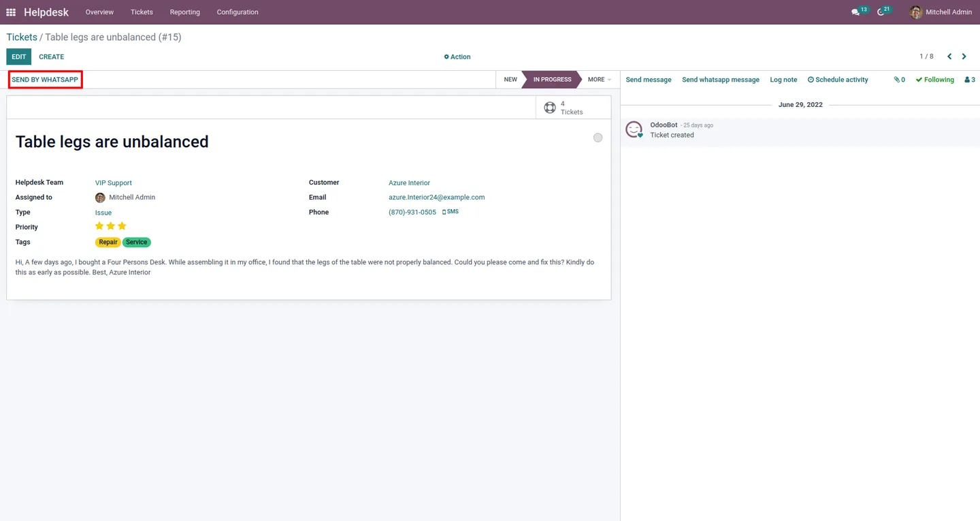Click the EDIT button
Viewport: 980px width, 521px height.
[x=19, y=57]
